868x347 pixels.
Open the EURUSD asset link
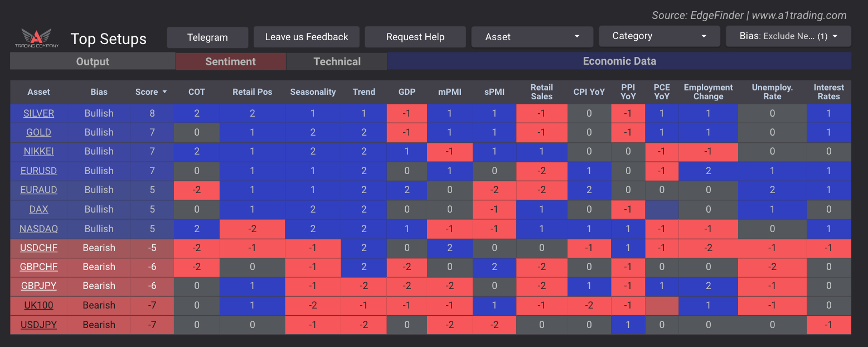(38, 171)
